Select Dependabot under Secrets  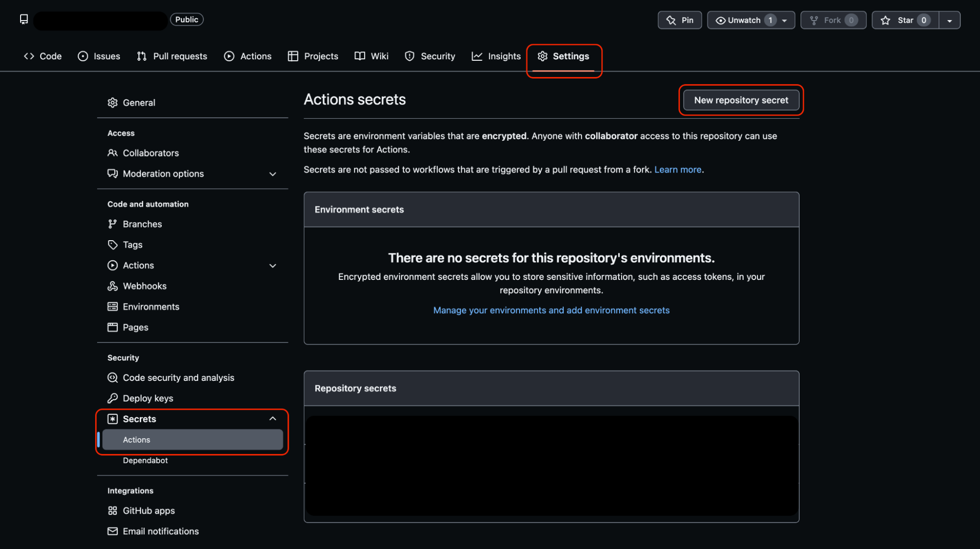click(145, 460)
